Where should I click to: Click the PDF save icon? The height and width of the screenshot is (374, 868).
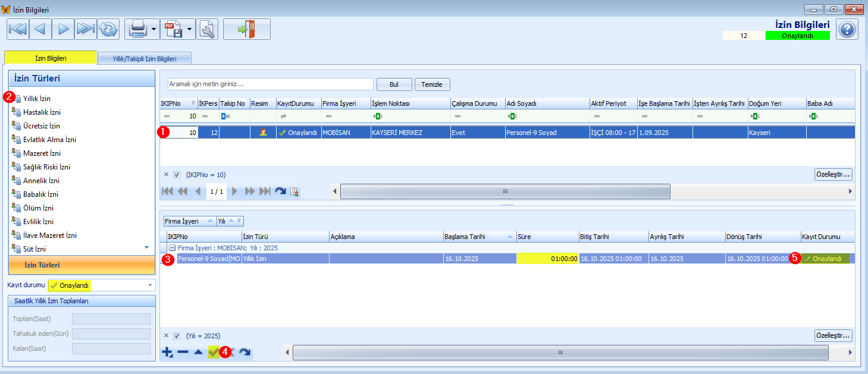(174, 29)
